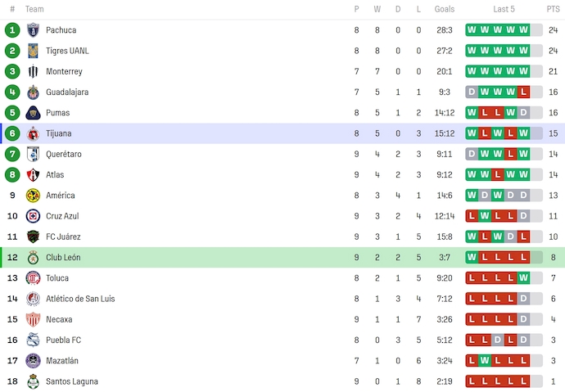This screenshot has width=565, height=392.
Task: Click the Guadalajara team crest icon
Action: (x=34, y=92)
